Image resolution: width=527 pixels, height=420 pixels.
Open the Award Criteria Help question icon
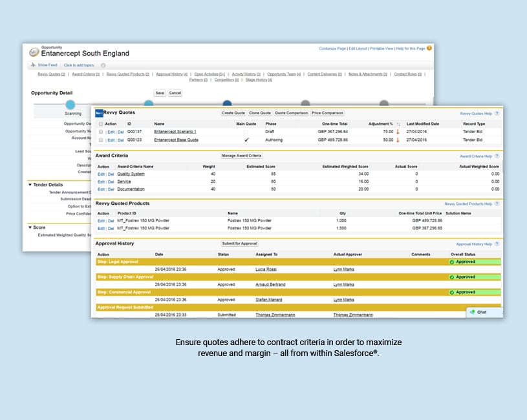pyautogui.click(x=497, y=156)
